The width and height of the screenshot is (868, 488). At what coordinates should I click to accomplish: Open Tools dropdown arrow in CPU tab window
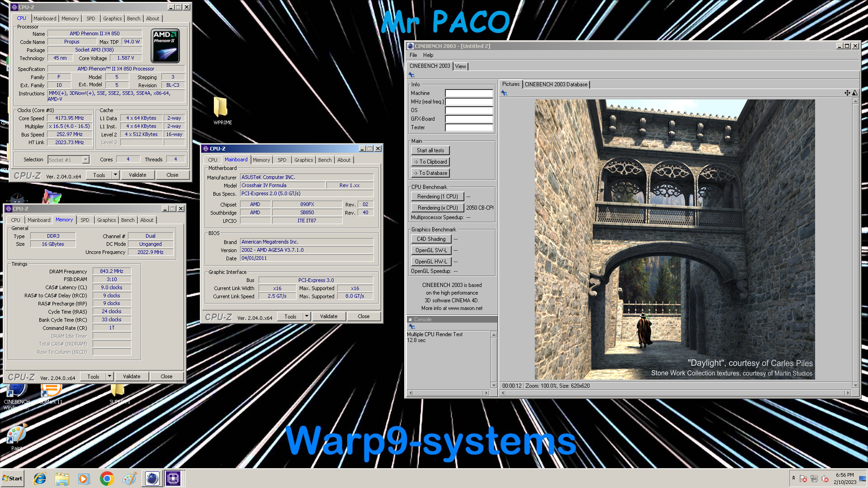pos(115,175)
